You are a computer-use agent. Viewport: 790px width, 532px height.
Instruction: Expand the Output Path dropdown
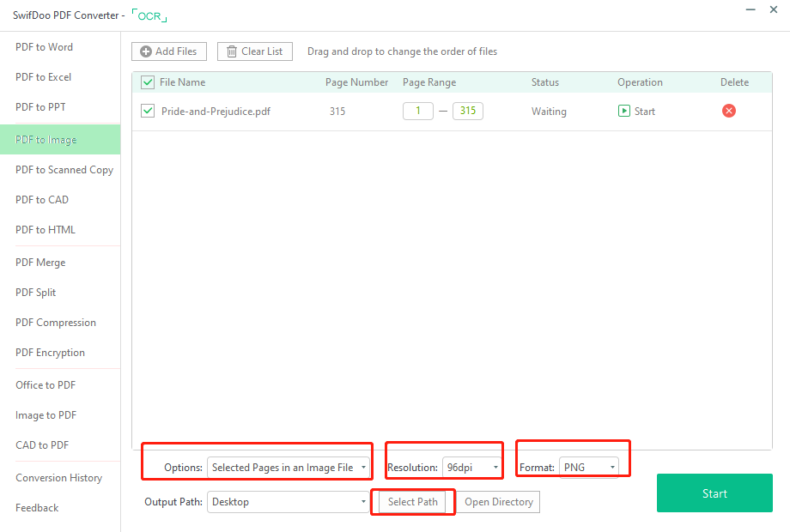288,502
